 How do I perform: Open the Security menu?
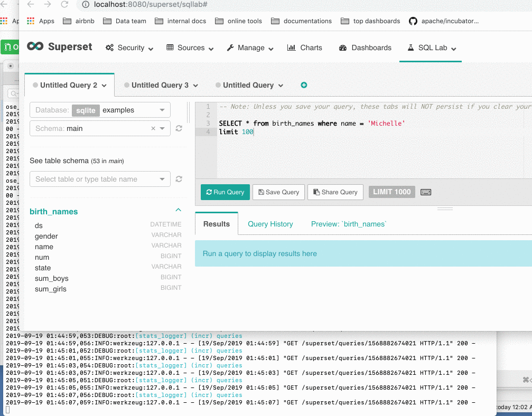click(129, 48)
